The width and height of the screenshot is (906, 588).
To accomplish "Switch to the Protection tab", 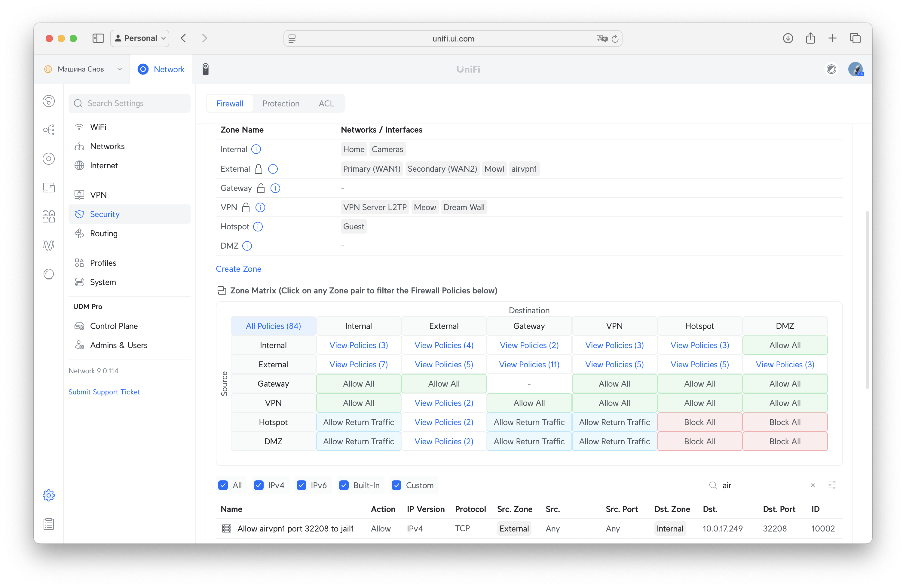I will [x=280, y=103].
